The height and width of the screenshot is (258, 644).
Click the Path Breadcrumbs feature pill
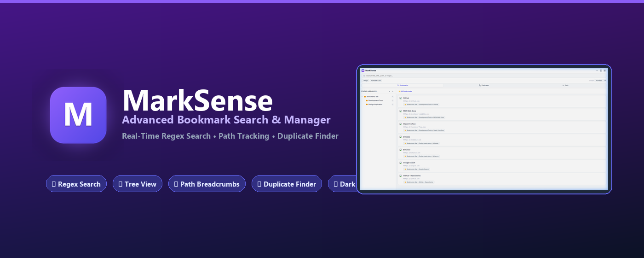pyautogui.click(x=207, y=184)
